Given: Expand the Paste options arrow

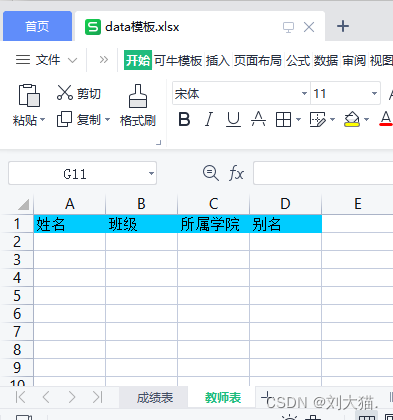Looking at the screenshot, I should [43, 119].
